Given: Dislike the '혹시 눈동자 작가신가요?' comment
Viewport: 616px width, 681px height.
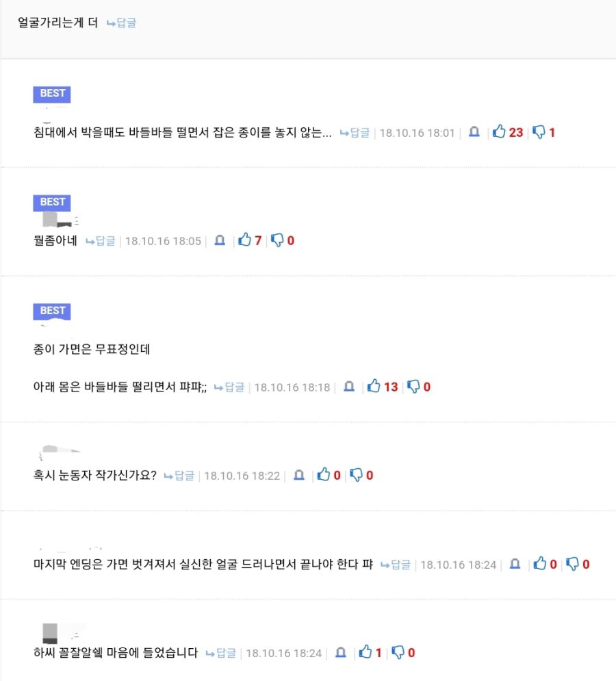Looking at the screenshot, I should pyautogui.click(x=357, y=475).
